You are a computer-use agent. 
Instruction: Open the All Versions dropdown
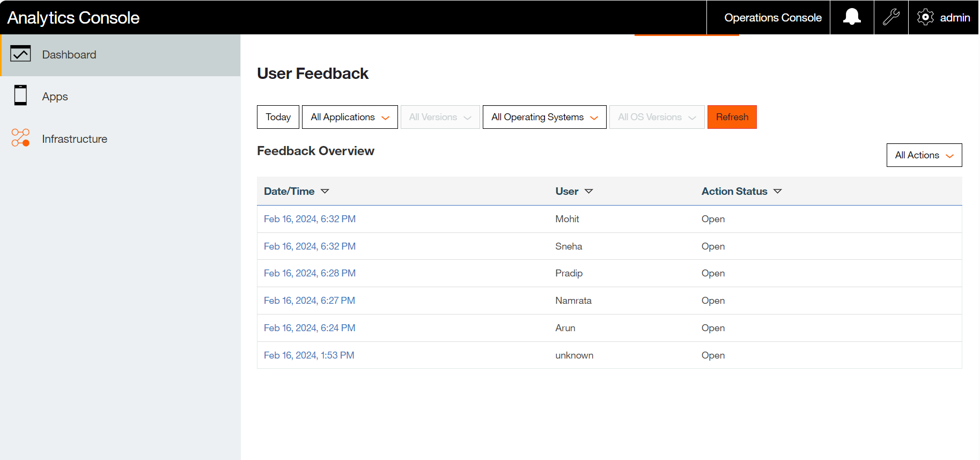[x=440, y=117]
